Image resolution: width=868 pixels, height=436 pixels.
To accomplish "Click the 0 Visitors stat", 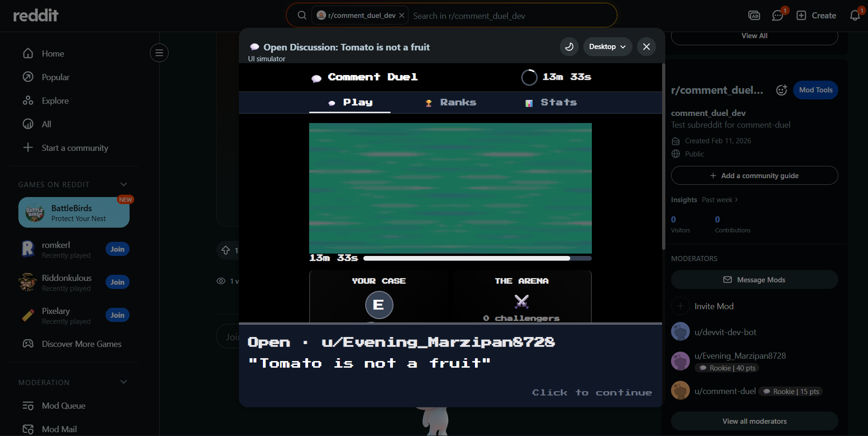I will point(680,224).
